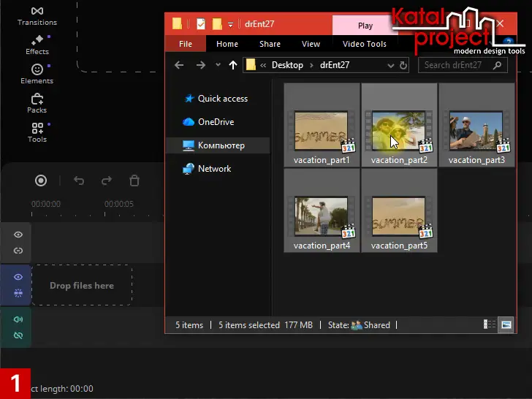Expand hidden path chevrons before Desktop
The height and width of the screenshot is (399, 532).
tap(263, 65)
